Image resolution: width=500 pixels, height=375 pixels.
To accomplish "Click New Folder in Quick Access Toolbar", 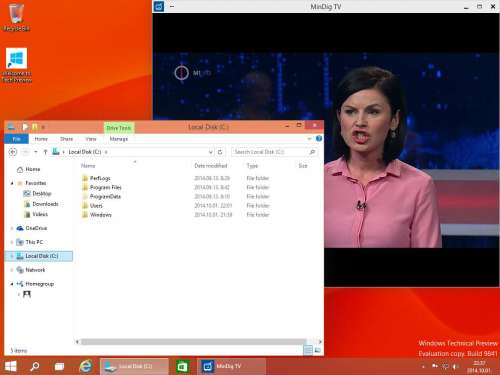I will pos(34,127).
